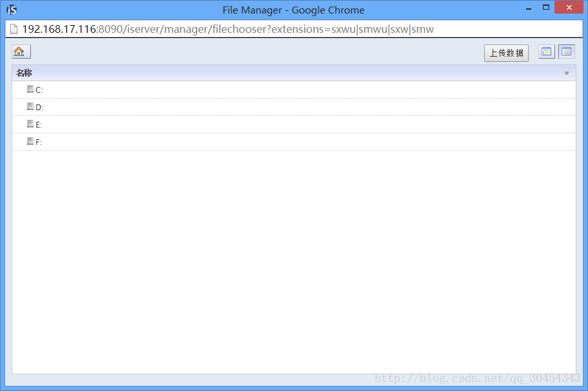The width and height of the screenshot is (588, 391).
Task: Switch to thumbnail grid view
Action: point(546,52)
